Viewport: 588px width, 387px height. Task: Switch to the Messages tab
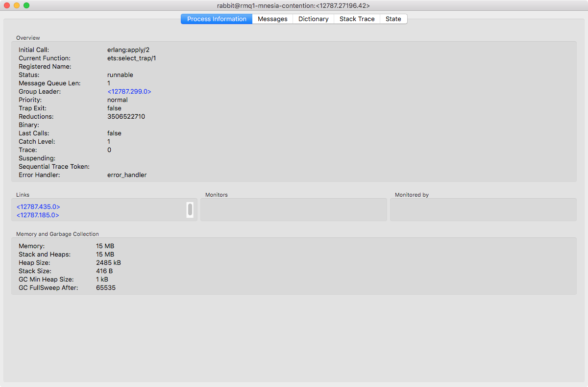pos(272,19)
